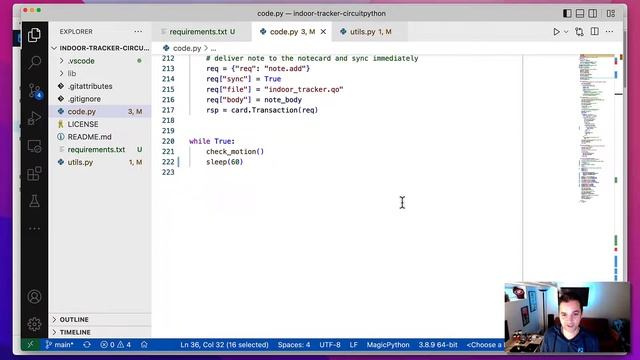Viewport: 640px width, 360px height.
Task: Open remote window button in status bar
Action: point(31,345)
